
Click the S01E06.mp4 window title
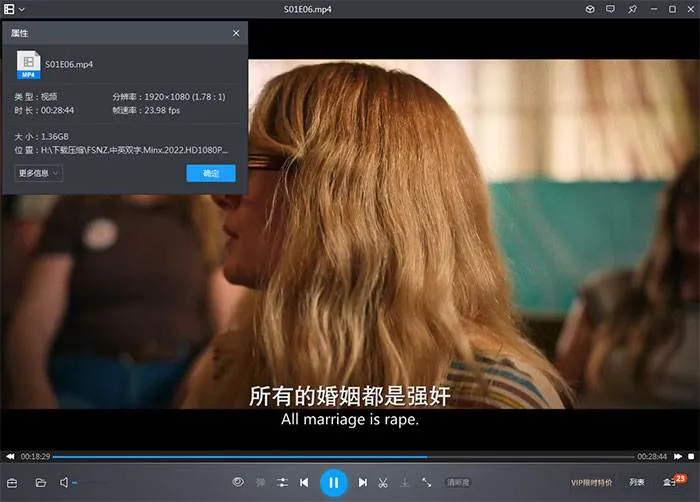coord(308,9)
